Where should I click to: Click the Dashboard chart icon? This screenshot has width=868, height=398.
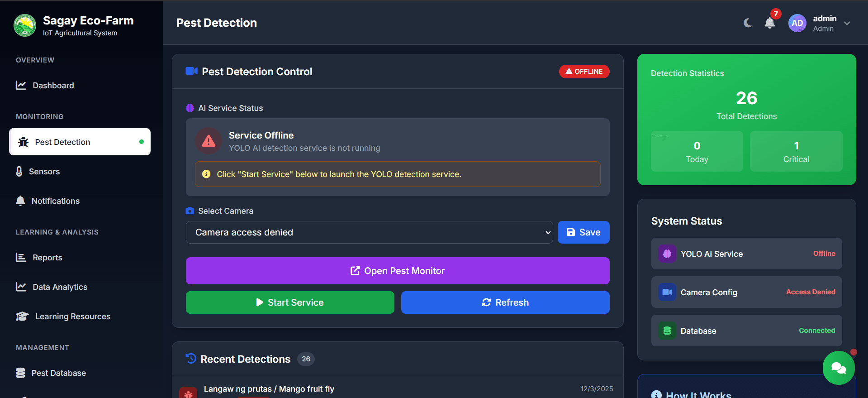click(21, 85)
